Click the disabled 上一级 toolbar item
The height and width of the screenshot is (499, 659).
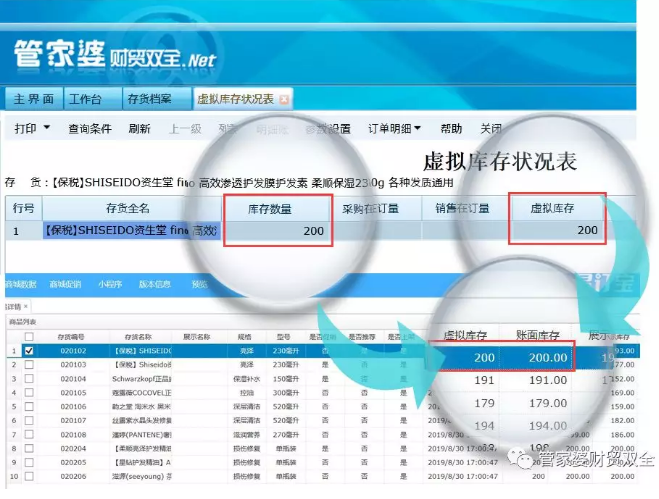click(x=185, y=129)
